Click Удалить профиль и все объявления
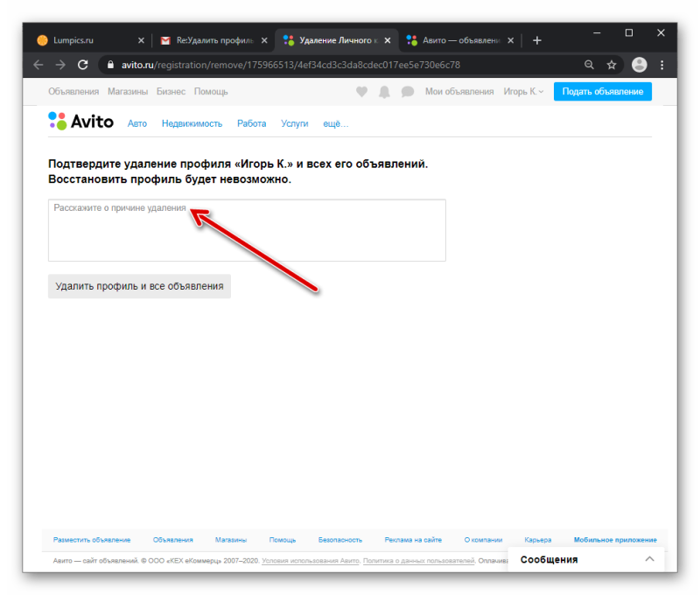This screenshot has width=700, height=595. tap(139, 286)
